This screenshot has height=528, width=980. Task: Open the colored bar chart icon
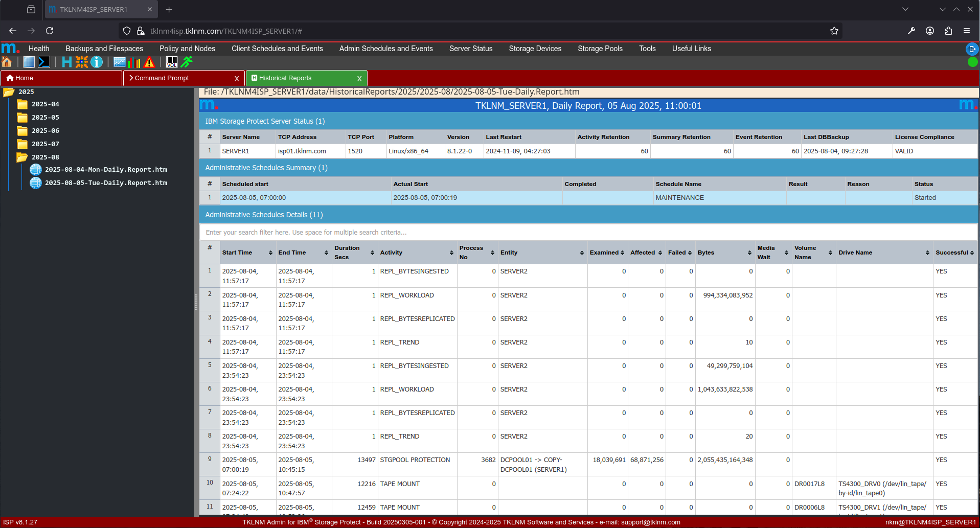tap(134, 62)
